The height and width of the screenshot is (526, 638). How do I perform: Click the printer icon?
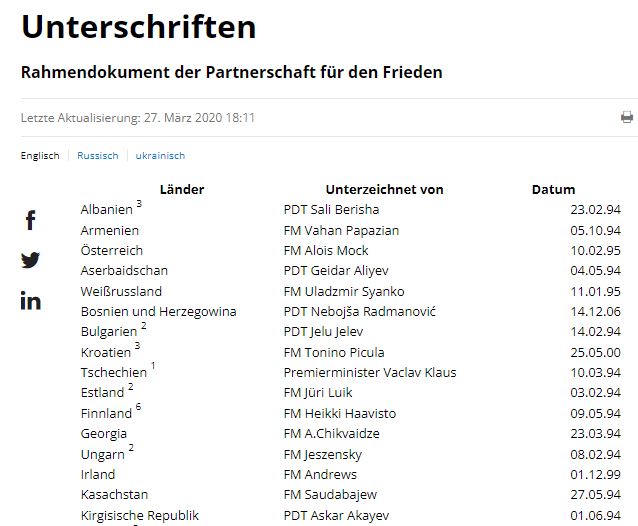point(627,117)
